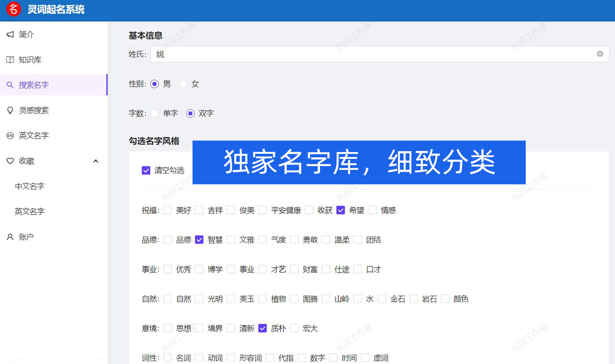Click the 姓氏 input field containing 姚
This screenshot has width=615, height=364.
380,54
